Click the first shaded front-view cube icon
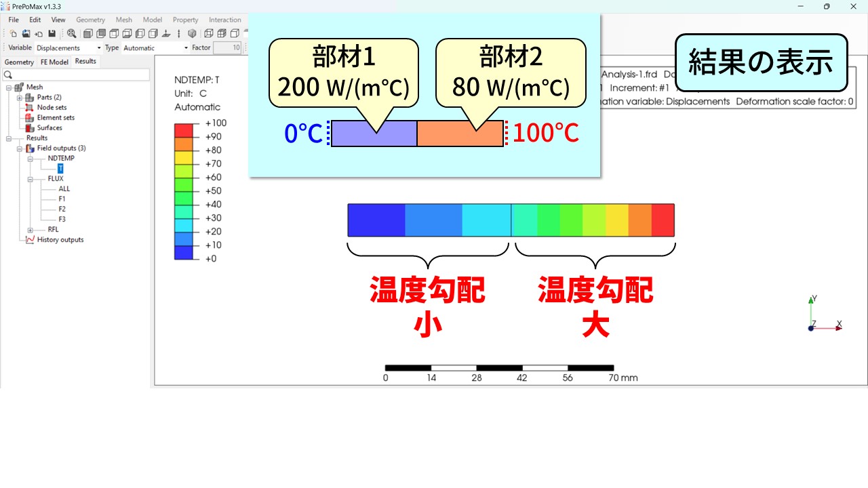Viewport: 868px width, 488px height. tap(88, 34)
